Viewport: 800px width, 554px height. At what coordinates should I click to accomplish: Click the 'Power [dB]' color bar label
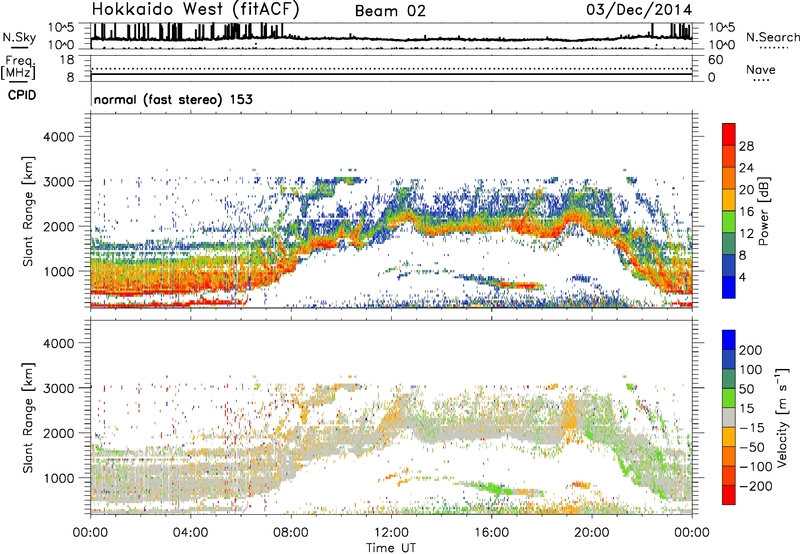pyautogui.click(x=764, y=211)
